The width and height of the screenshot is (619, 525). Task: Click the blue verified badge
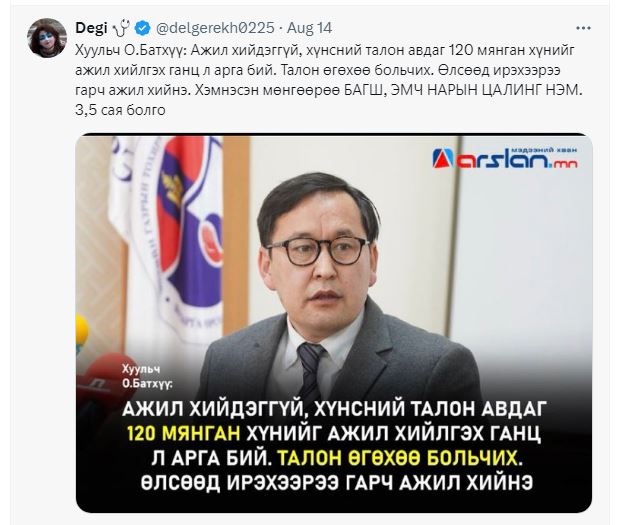[143, 28]
